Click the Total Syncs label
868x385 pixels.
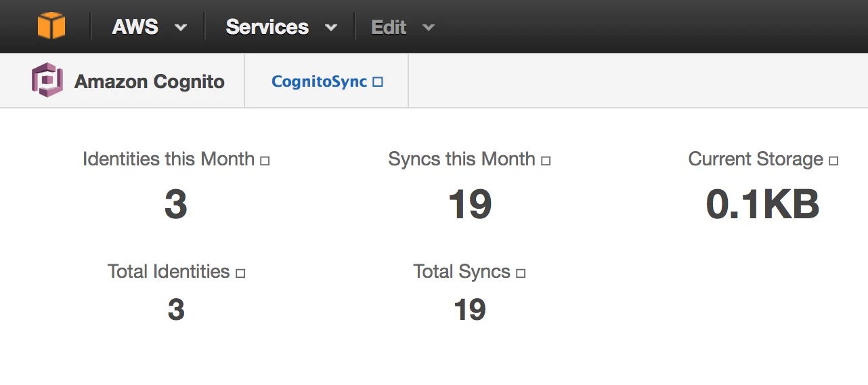pos(462,272)
